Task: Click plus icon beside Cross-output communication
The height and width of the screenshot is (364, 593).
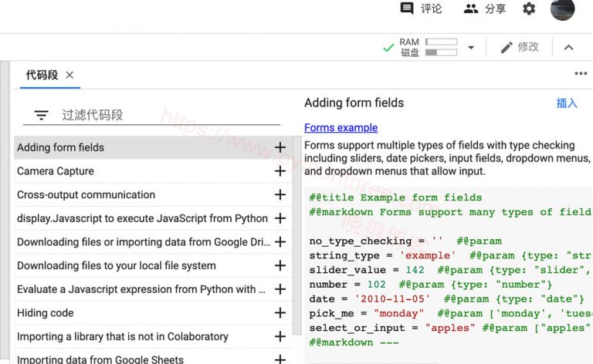Action: point(280,195)
